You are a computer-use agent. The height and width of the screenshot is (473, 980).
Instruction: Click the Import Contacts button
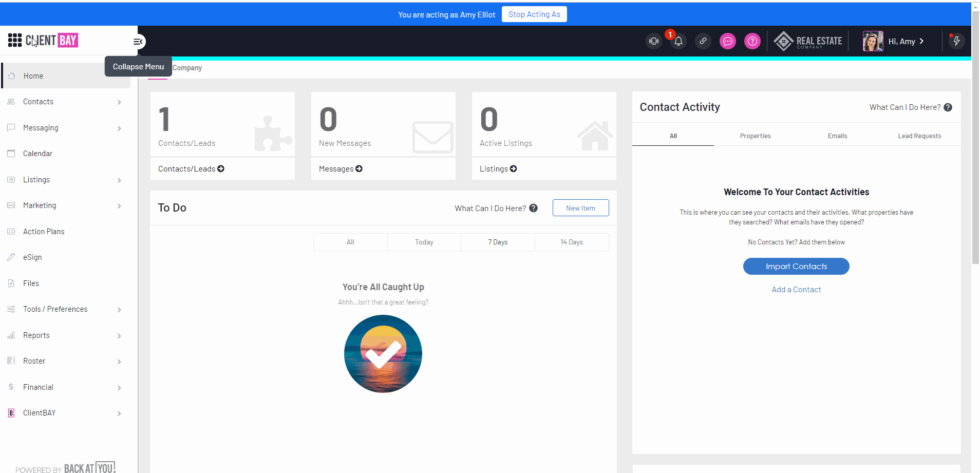pos(796,267)
